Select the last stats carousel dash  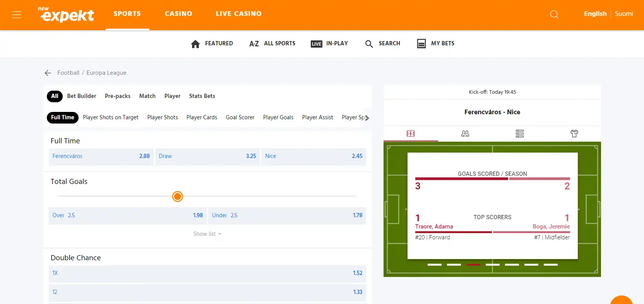pyautogui.click(x=551, y=264)
